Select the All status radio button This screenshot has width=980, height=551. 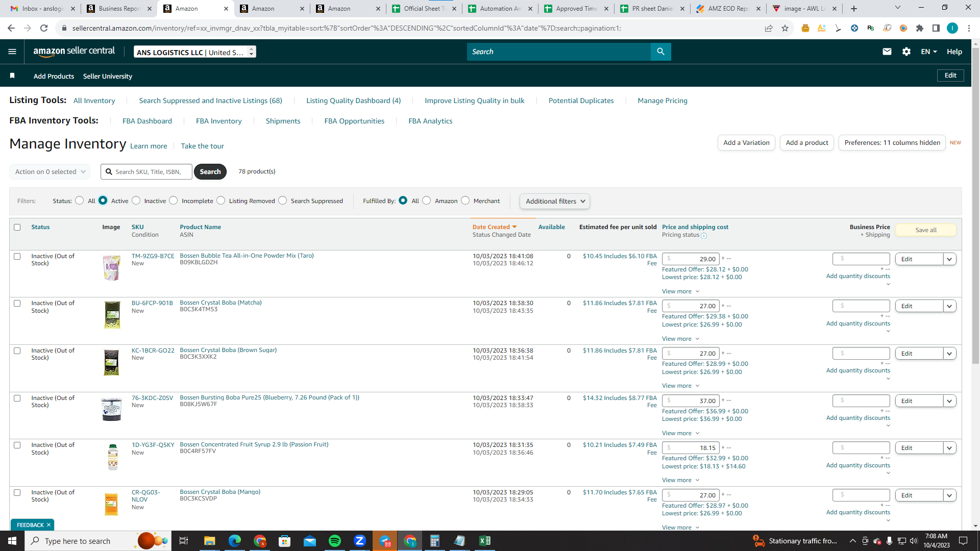80,201
